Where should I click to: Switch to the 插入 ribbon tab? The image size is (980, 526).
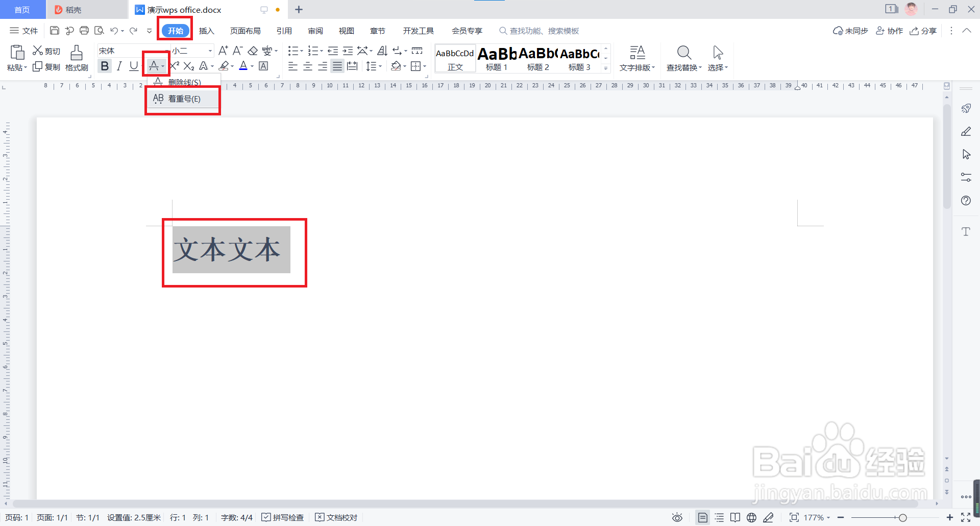[x=206, y=31]
